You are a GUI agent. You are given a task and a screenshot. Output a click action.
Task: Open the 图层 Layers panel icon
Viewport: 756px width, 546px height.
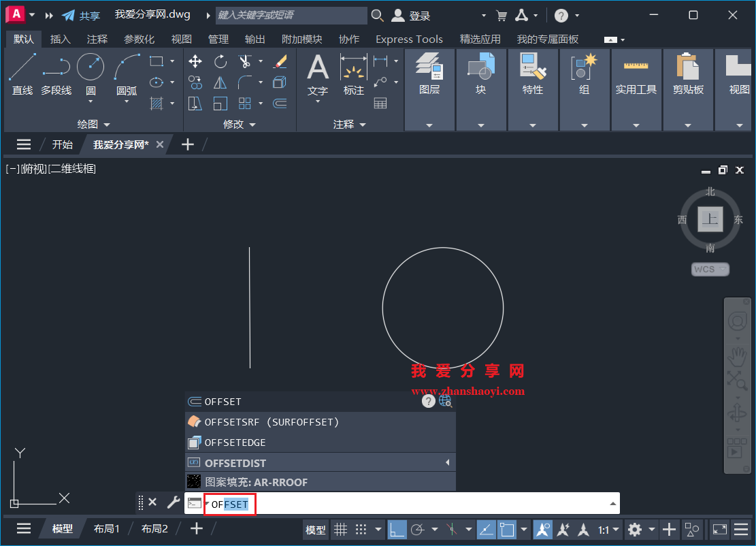pos(430,67)
